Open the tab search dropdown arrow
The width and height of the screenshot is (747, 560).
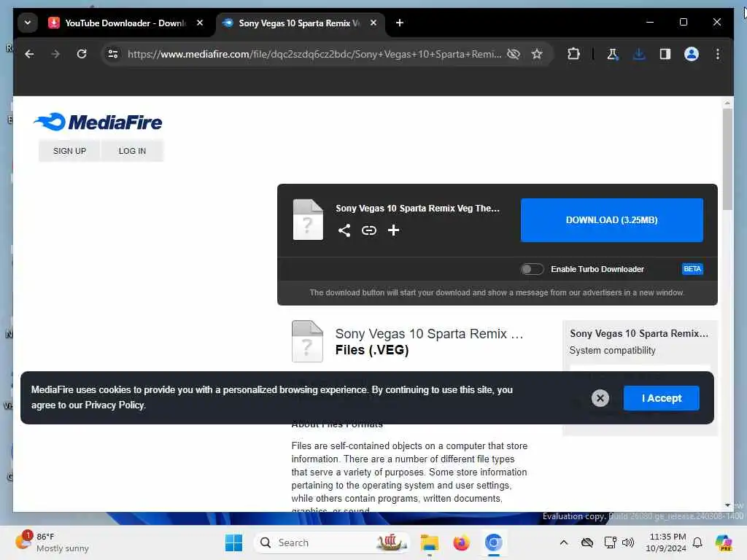[28, 23]
